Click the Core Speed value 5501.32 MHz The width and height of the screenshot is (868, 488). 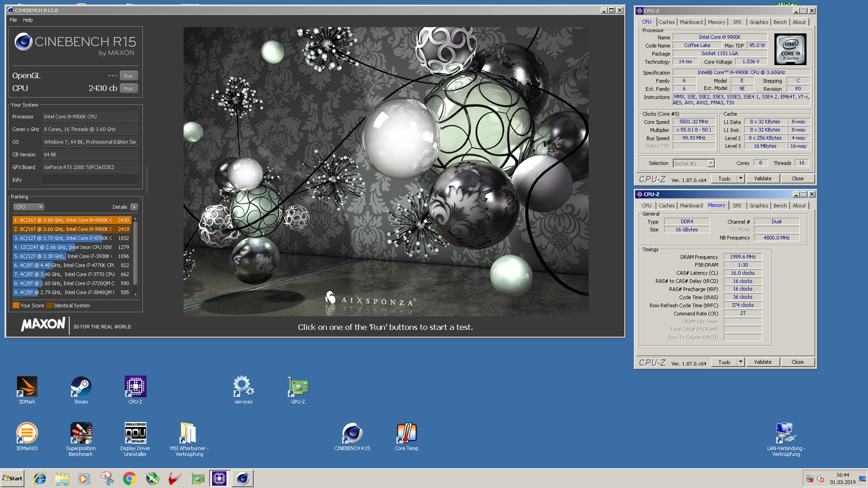(x=694, y=122)
